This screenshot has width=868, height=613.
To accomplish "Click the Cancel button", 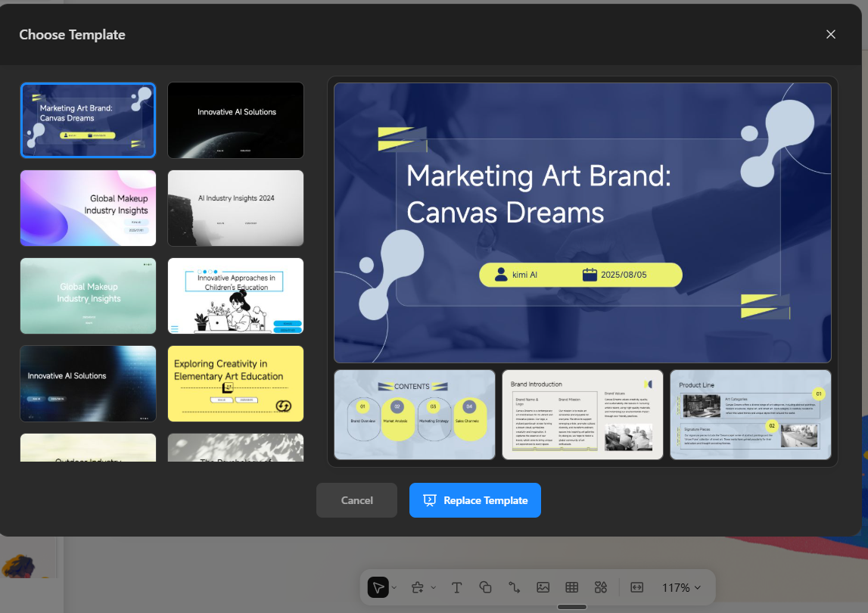I will tap(356, 500).
